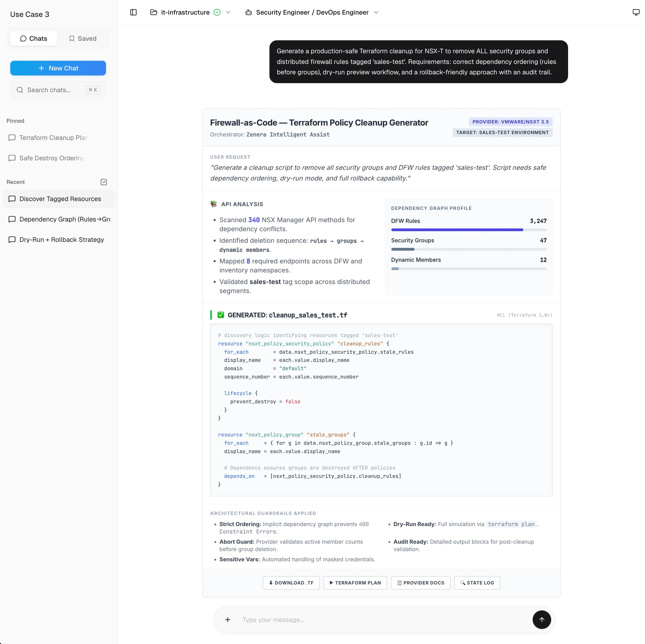Click the chat bubble icon beside Dry-Run + Rollback Strategy
The image size is (645, 644).
12,240
